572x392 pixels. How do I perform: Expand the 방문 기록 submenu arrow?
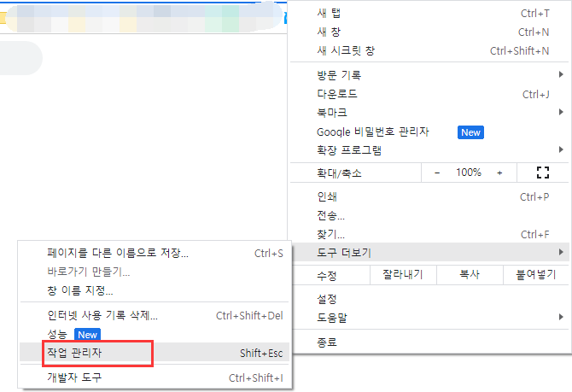(x=560, y=75)
